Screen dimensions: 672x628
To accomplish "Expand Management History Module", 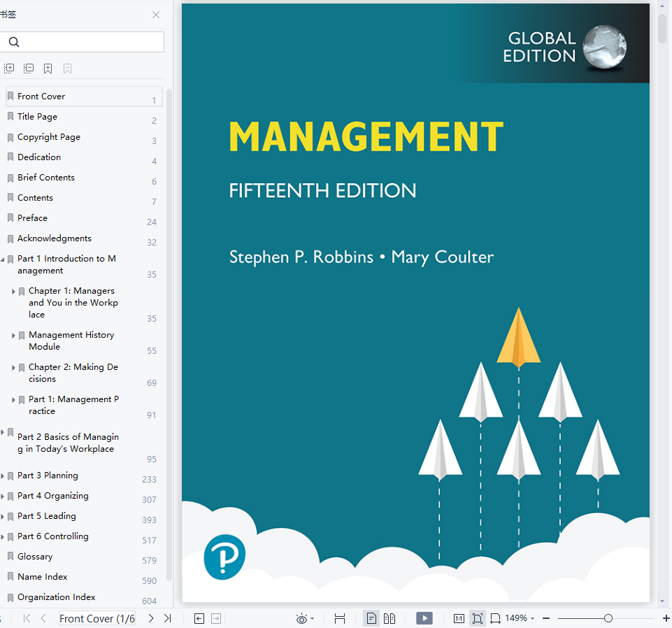I will tap(13, 336).
